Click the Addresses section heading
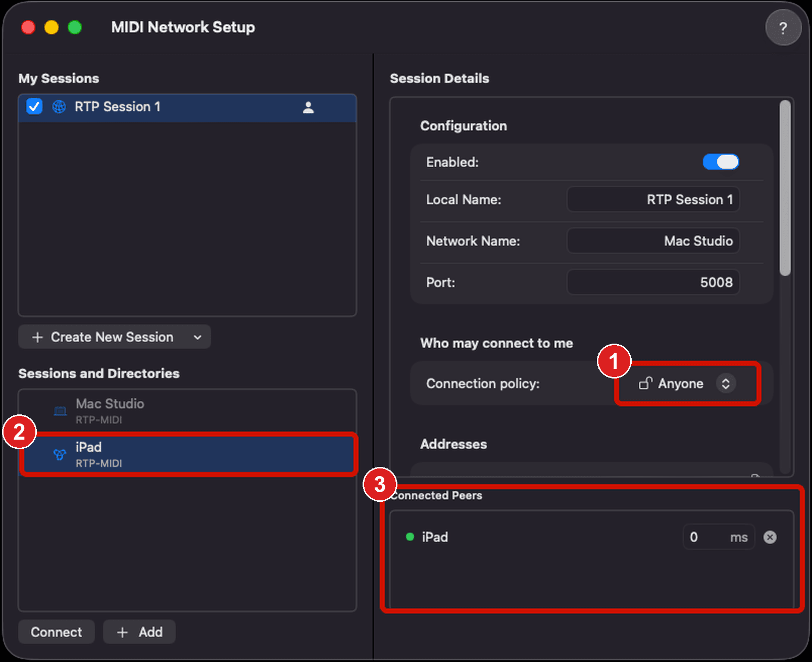The height and width of the screenshot is (662, 812). pos(453,444)
